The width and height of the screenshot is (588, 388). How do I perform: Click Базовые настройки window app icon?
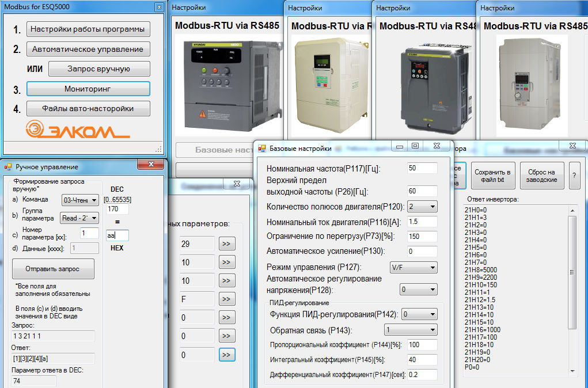click(262, 149)
